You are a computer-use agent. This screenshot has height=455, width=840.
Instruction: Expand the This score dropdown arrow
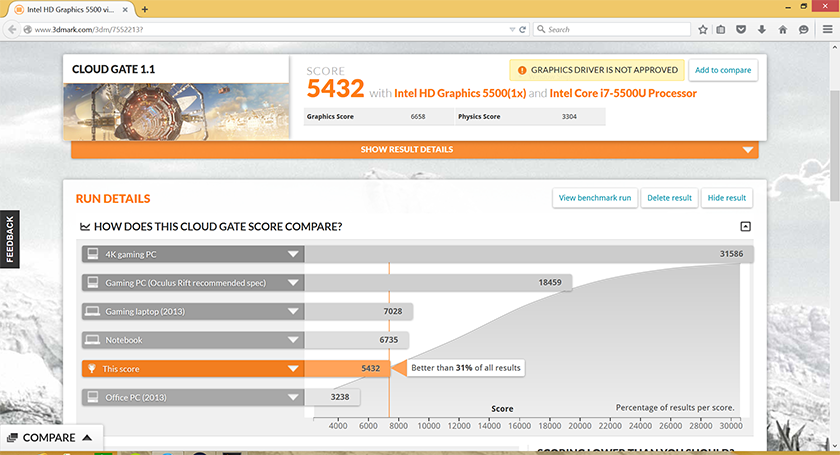(x=292, y=369)
